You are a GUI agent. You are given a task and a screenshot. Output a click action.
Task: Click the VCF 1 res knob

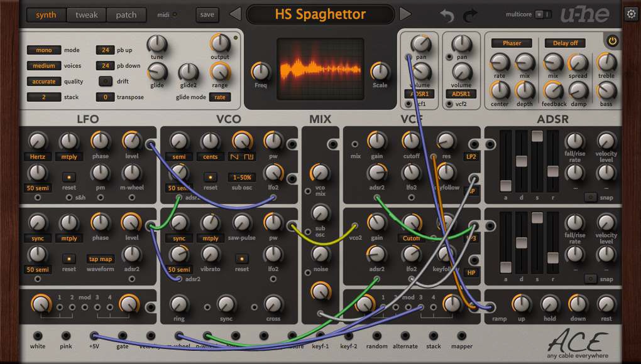446,141
